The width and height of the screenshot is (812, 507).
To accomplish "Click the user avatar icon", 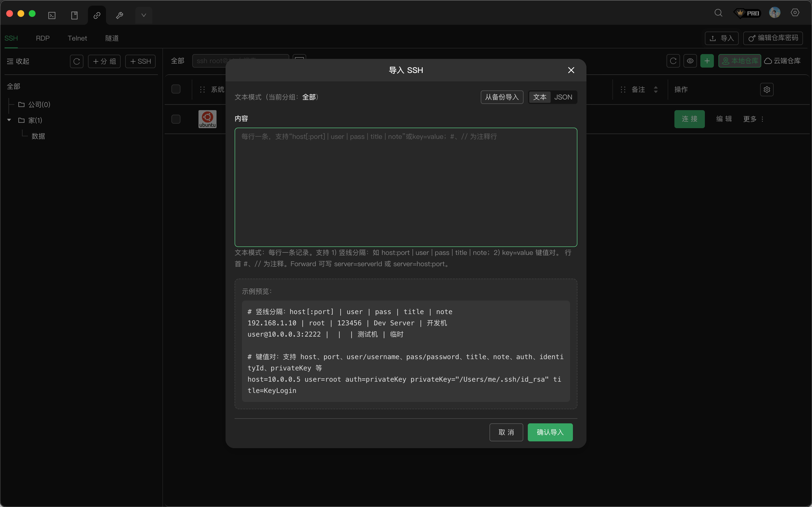I will point(775,13).
